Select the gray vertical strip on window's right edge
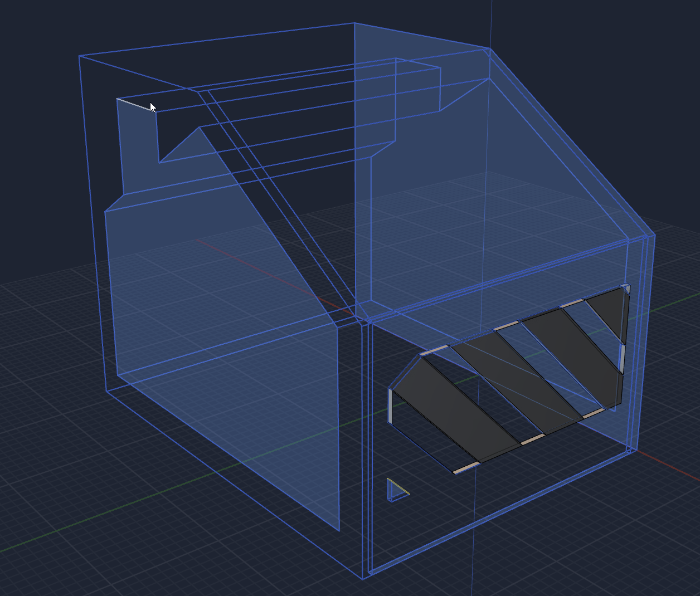This screenshot has height=596, width=700. [x=621, y=358]
